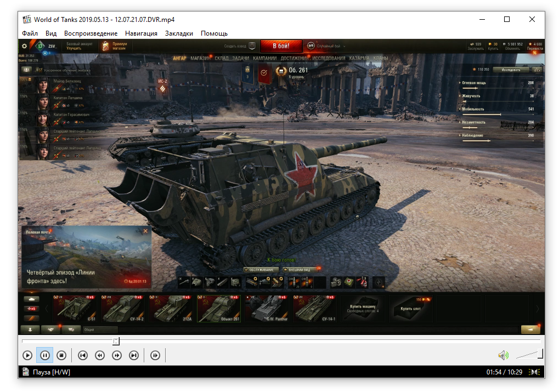Image resolution: width=559 pixels, height=392 pixels.
Task: Fast-forward using the double-arrow forward button
Action: point(117,355)
